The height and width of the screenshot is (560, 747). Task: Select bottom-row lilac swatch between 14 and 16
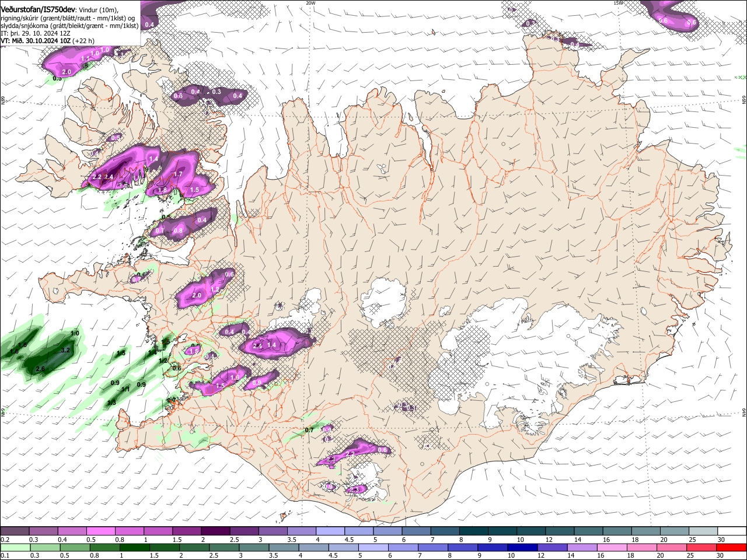pyautogui.click(x=582, y=548)
